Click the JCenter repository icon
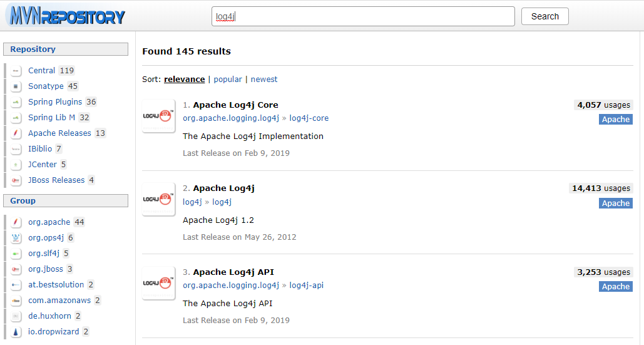The width and height of the screenshot is (644, 345). 16,164
